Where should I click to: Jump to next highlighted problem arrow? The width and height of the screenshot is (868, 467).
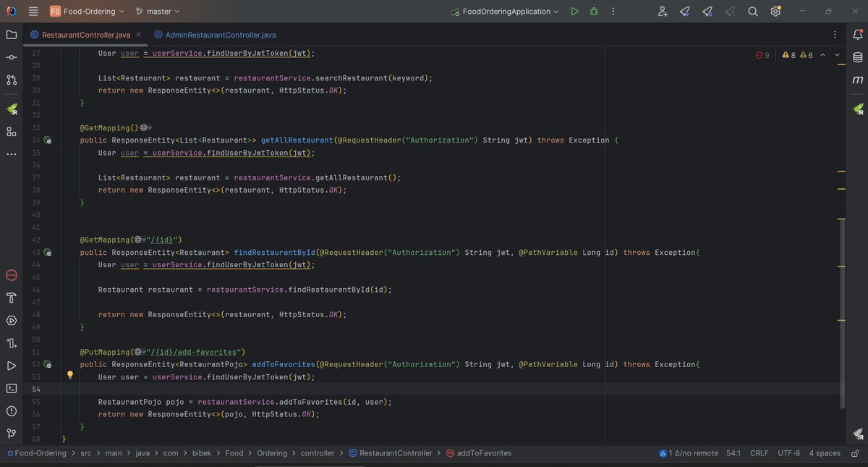(838, 55)
